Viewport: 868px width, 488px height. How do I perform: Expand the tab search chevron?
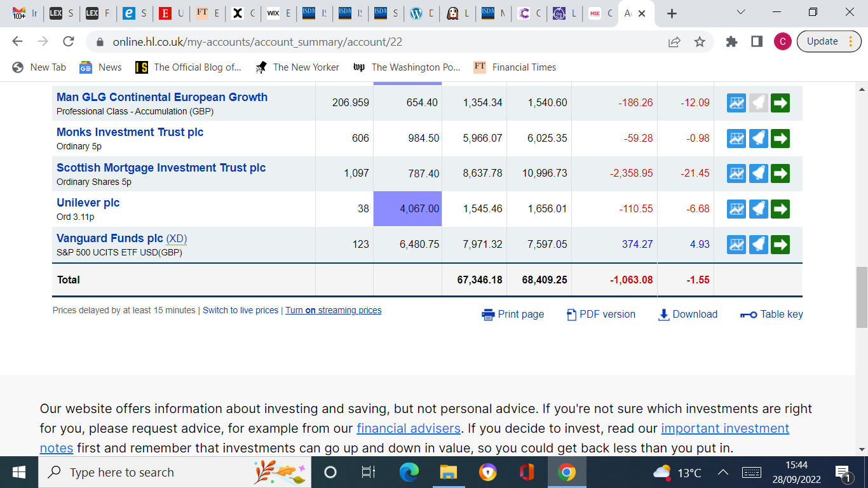click(740, 13)
